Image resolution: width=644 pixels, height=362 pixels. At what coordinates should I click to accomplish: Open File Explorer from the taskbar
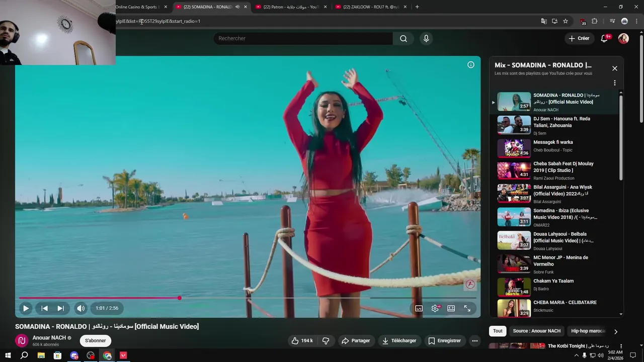coord(41,355)
